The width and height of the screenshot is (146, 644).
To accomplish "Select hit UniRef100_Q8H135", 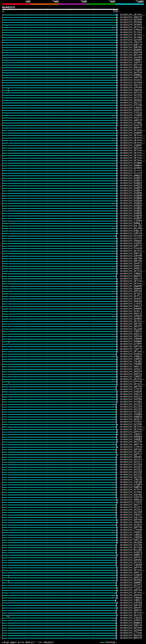I will [131, 17].
